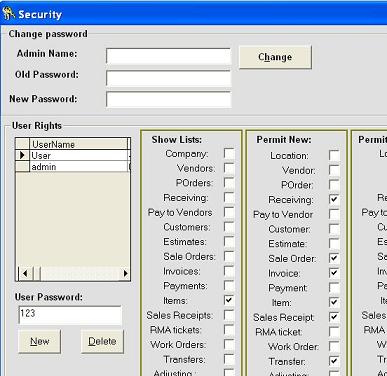Toggle Permit New Work Order checkbox
Image resolution: width=387 pixels, height=376 pixels.
coord(334,347)
